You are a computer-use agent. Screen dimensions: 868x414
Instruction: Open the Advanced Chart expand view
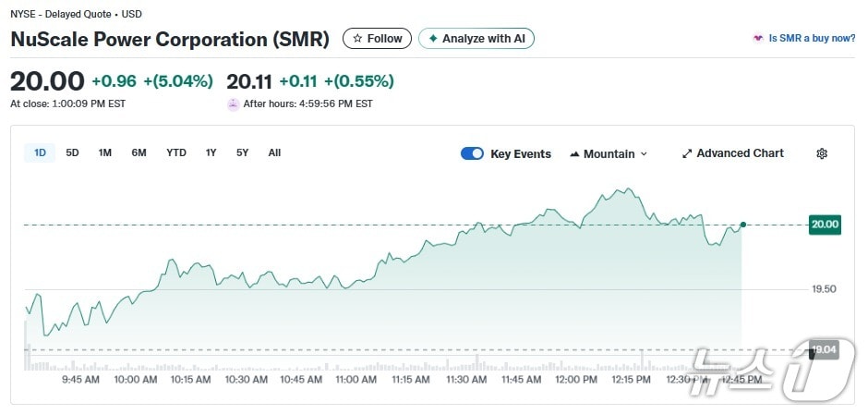click(732, 153)
